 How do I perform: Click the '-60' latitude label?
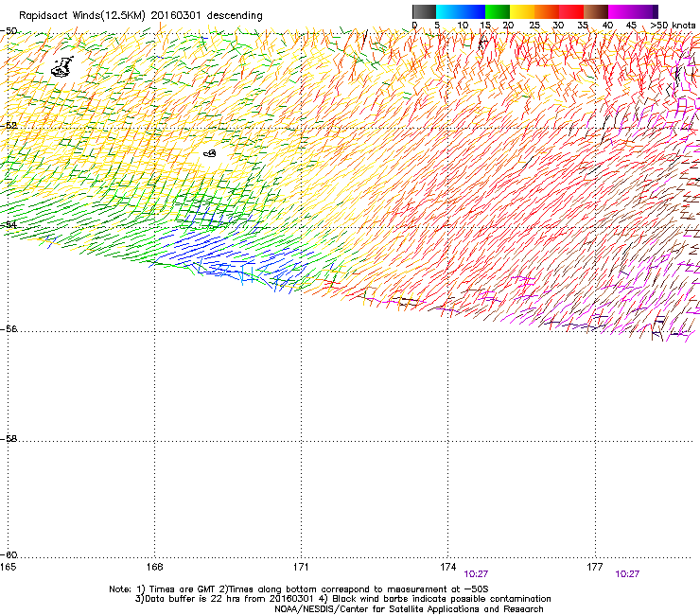(9, 554)
